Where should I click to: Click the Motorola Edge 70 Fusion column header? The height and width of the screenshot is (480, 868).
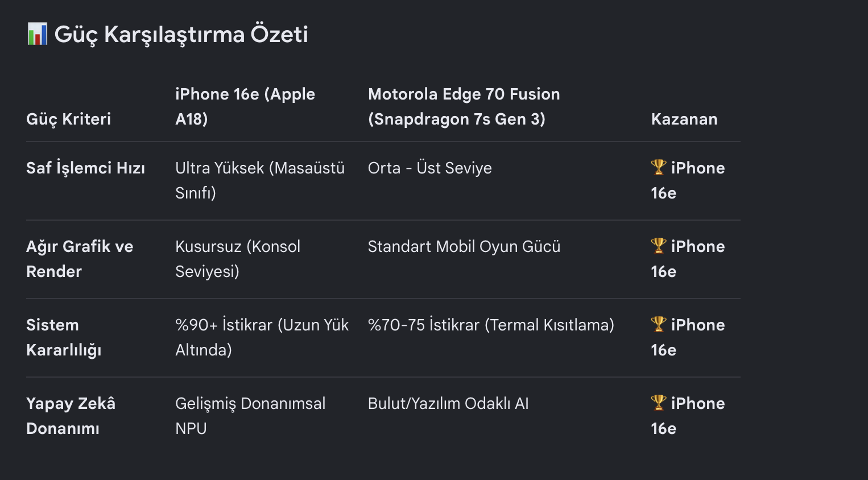pos(464,106)
